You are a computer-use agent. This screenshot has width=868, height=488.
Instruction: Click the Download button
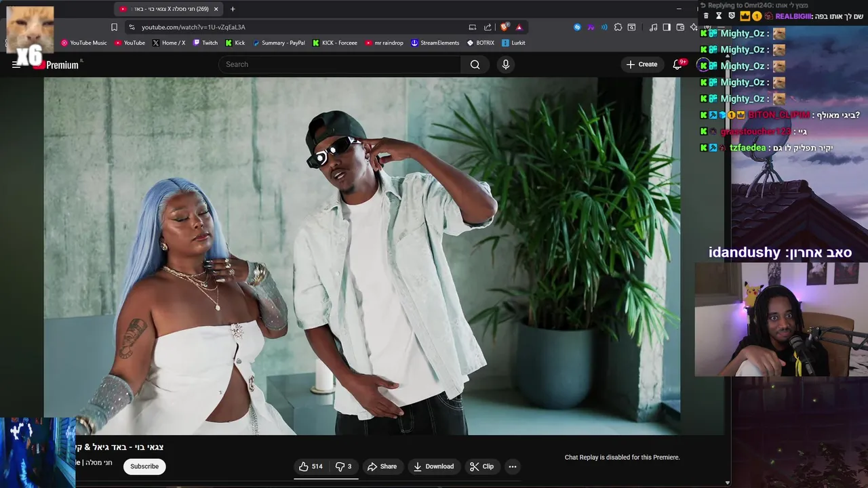point(433,466)
